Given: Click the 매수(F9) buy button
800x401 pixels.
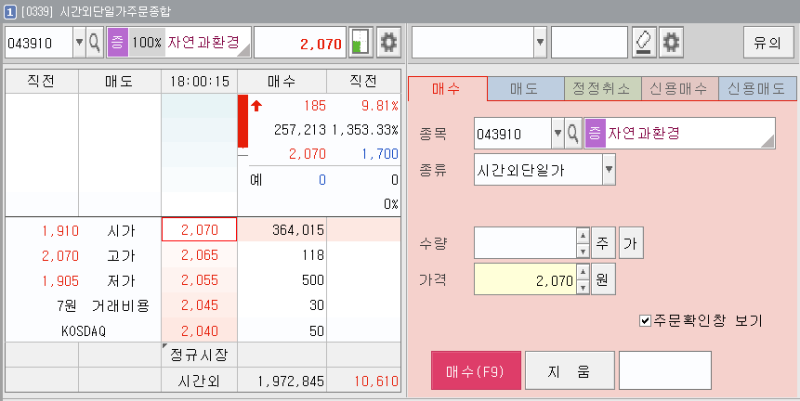Looking at the screenshot, I should (476, 370).
